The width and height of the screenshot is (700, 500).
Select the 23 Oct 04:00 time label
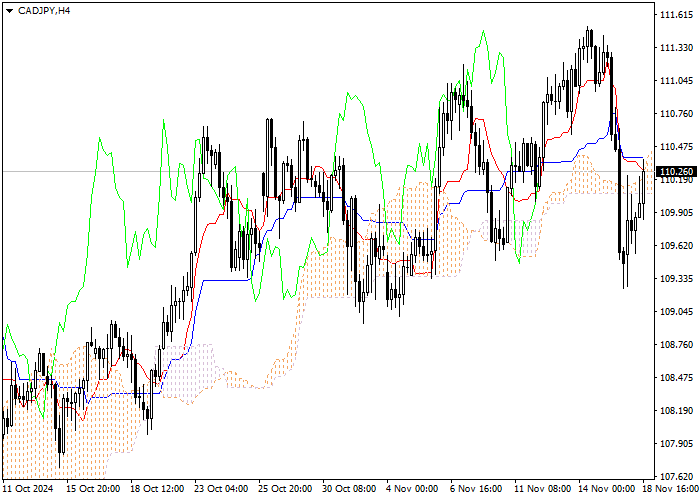[221, 489]
